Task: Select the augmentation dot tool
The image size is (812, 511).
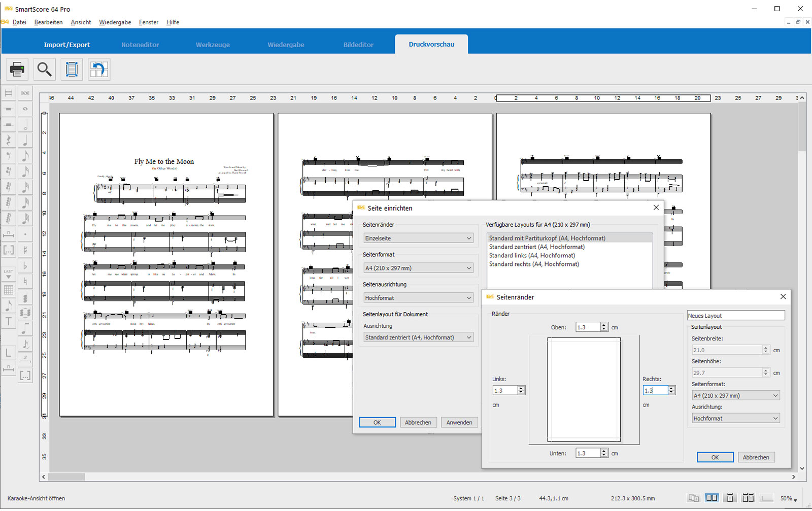Action: [x=25, y=234]
